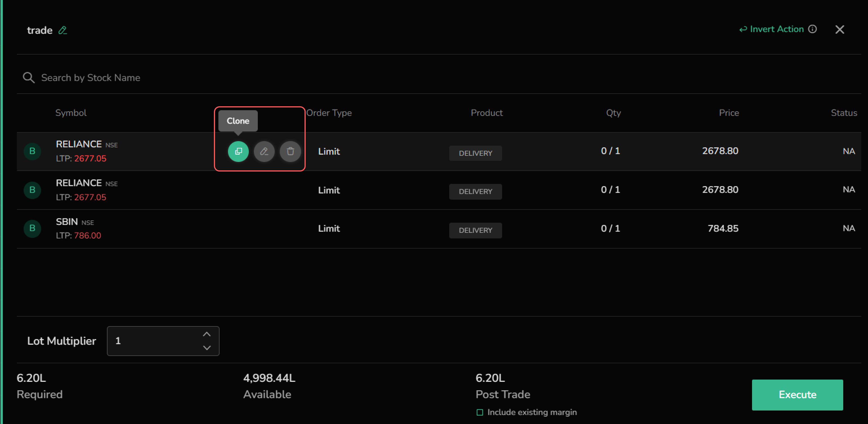Click LTP 2677.05 on first RELIANCE row
Viewport: 868px width, 424px height.
tap(90, 159)
